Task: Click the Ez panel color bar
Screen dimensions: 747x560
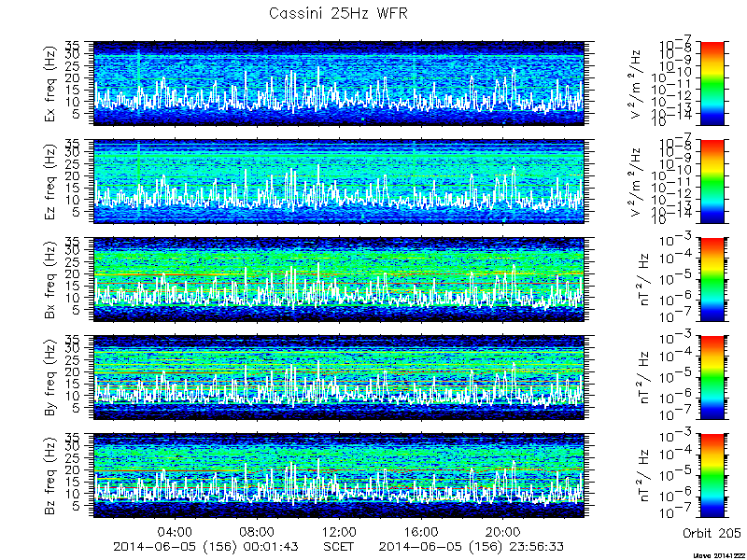Action: coord(712,182)
